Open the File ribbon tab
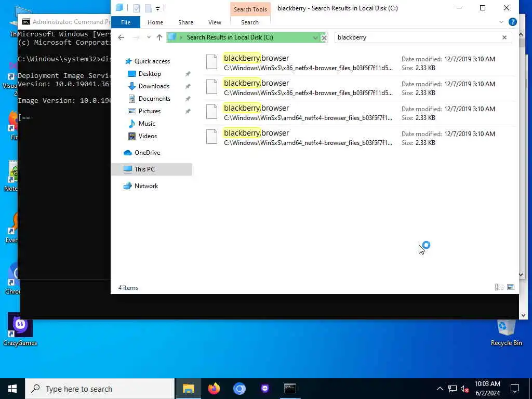 coord(126,22)
